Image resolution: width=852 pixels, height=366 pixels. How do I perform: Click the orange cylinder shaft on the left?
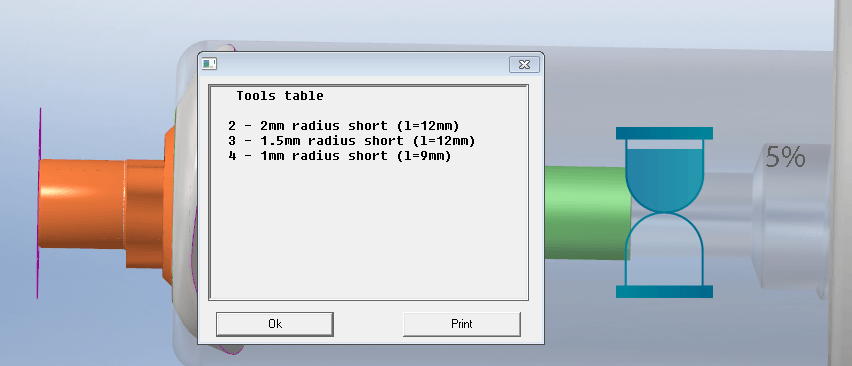coord(82,204)
